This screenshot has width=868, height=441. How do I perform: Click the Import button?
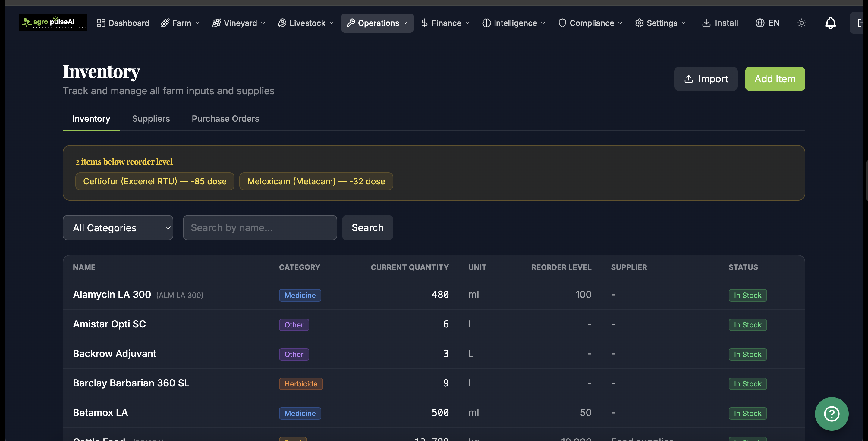point(706,79)
